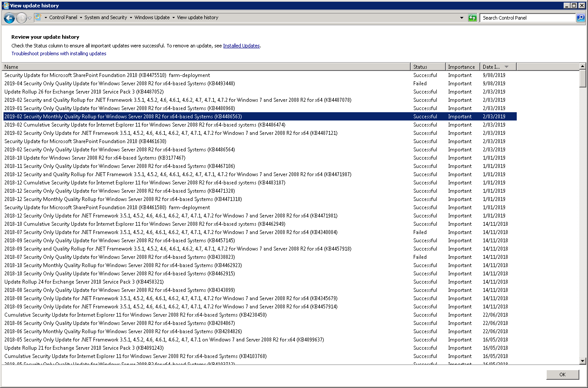Sort by the Status column header
588x388 pixels.
pos(428,67)
